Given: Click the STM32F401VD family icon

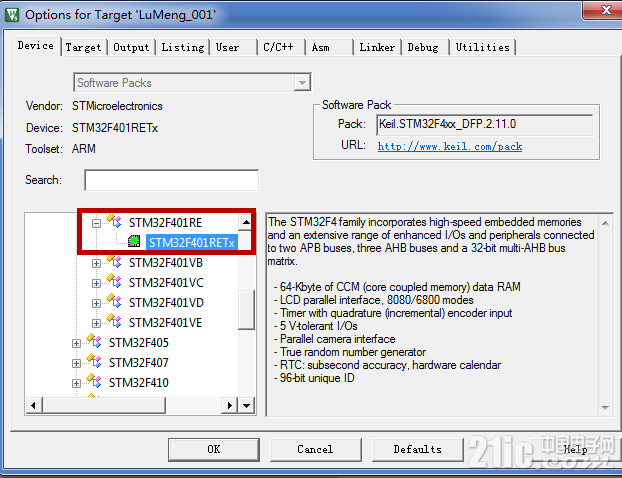Looking at the screenshot, I should click(114, 301).
